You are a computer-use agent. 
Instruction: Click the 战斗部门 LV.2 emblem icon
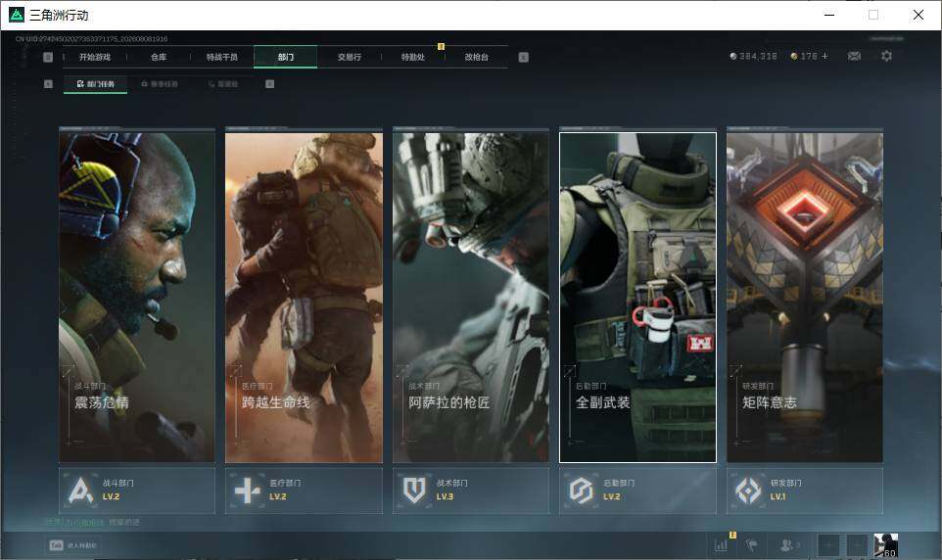[80, 490]
